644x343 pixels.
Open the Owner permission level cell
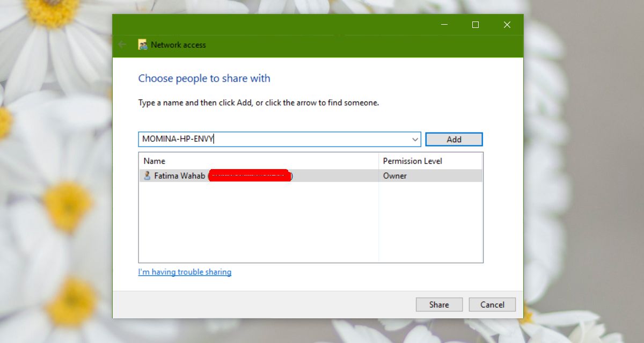tap(395, 176)
